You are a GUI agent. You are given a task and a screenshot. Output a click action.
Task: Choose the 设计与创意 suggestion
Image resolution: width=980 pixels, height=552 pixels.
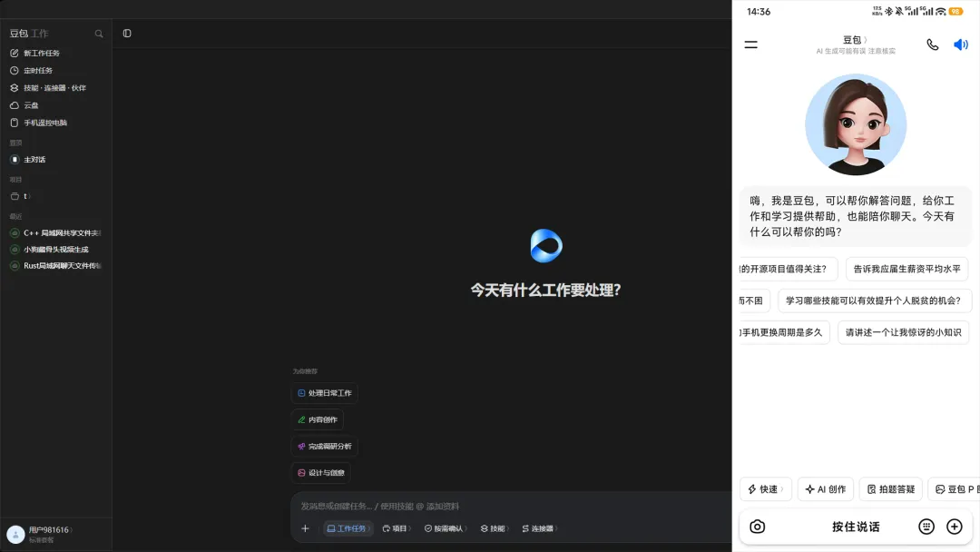point(320,473)
